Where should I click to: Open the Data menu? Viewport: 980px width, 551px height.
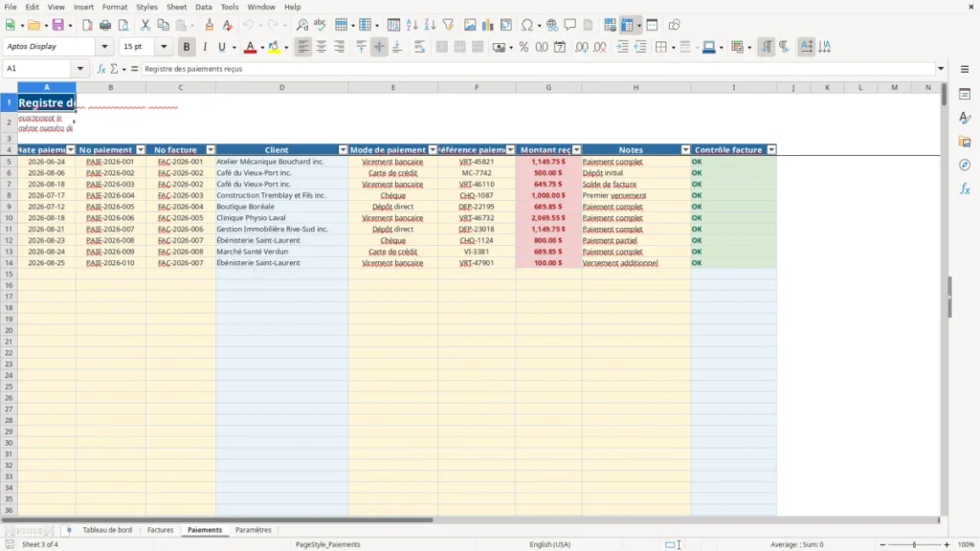(x=203, y=7)
